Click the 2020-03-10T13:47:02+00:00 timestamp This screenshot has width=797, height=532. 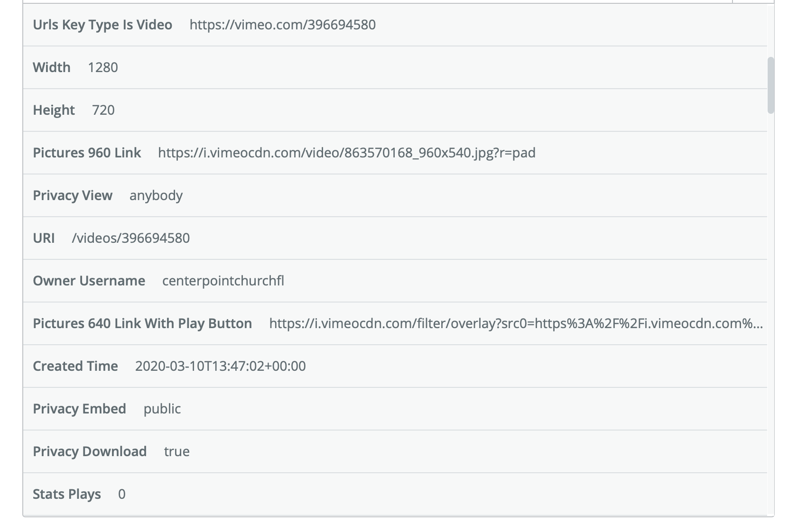(x=221, y=366)
